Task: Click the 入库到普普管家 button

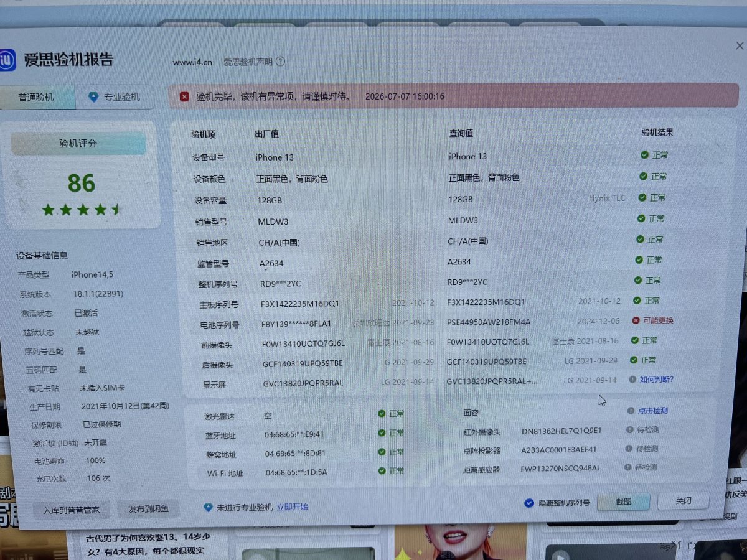Action: 71,510
